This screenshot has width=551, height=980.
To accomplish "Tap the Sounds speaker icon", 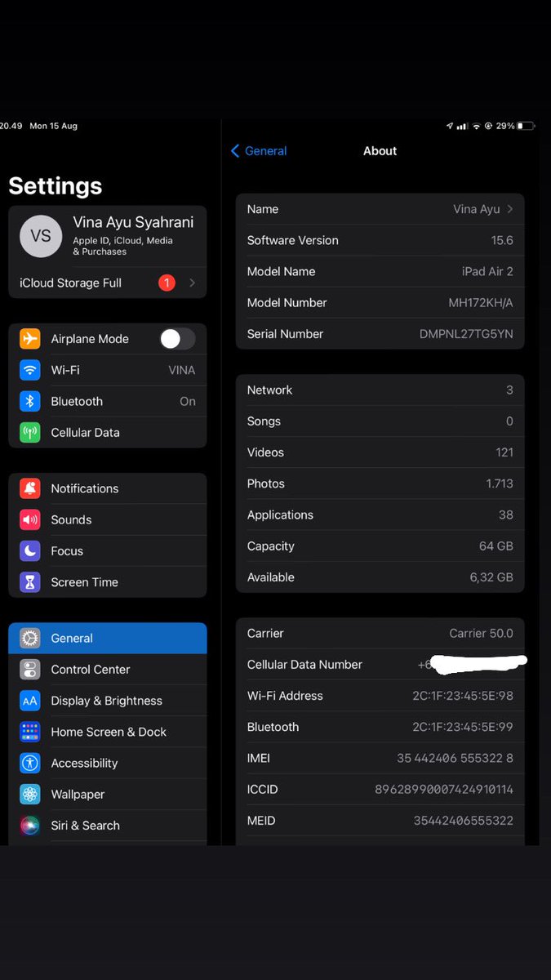I will (30, 519).
